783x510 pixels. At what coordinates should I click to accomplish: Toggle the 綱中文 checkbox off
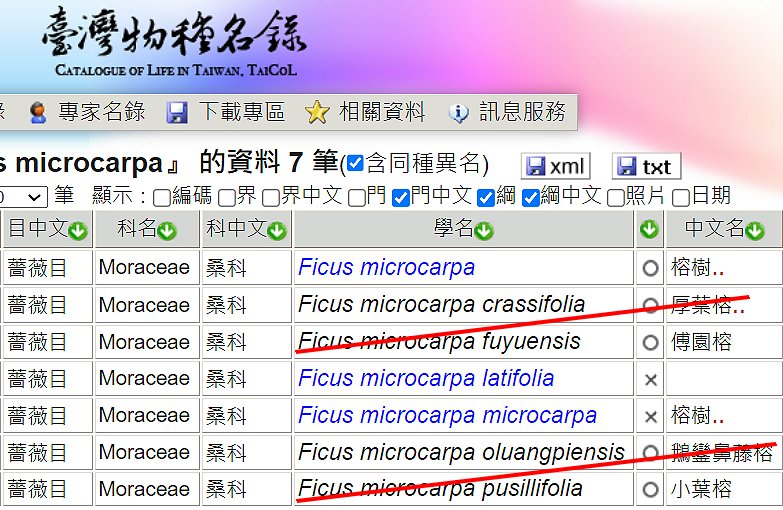(531, 197)
